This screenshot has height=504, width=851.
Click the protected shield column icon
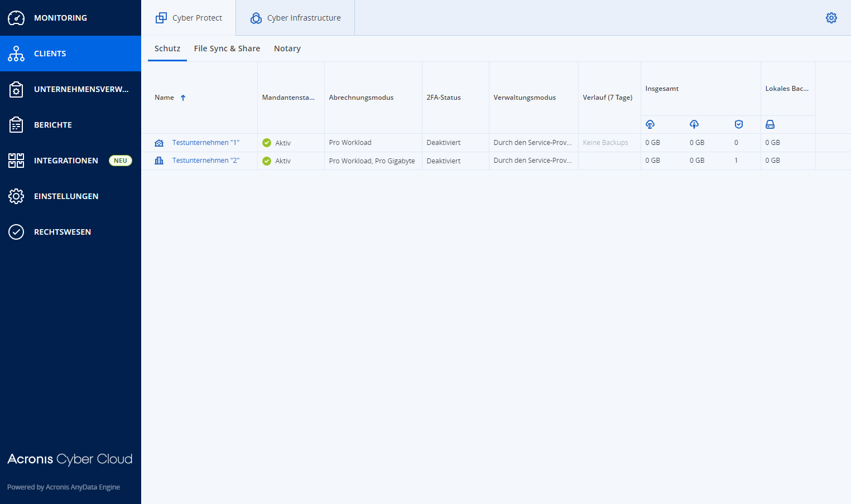click(x=738, y=124)
